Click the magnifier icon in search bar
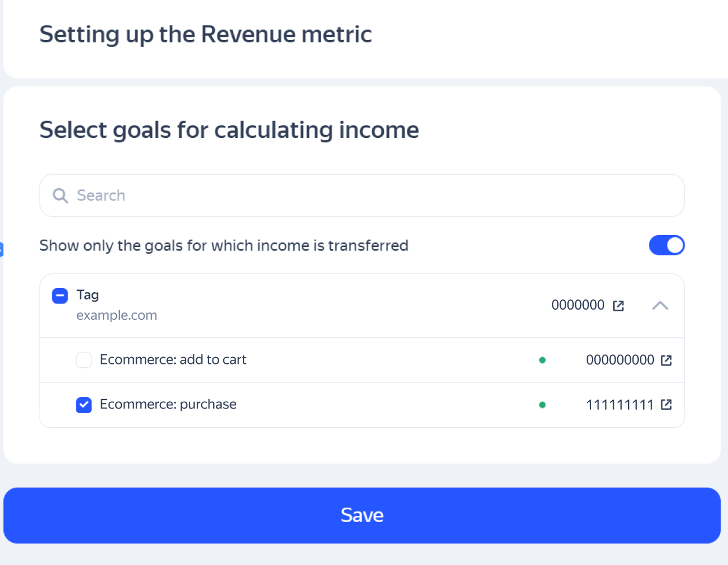Viewport: 728px width, 565px height. [60, 195]
